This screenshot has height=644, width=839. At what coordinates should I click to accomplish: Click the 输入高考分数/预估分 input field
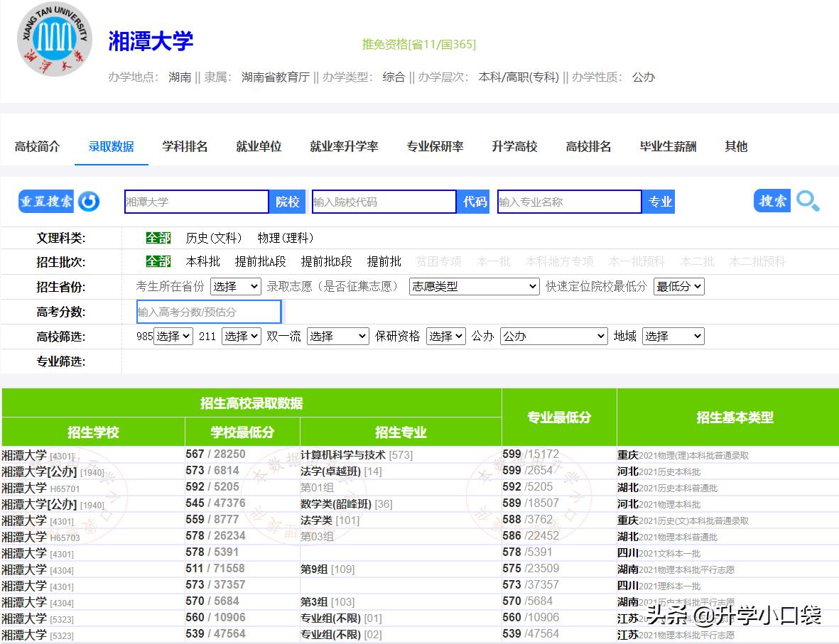206,311
